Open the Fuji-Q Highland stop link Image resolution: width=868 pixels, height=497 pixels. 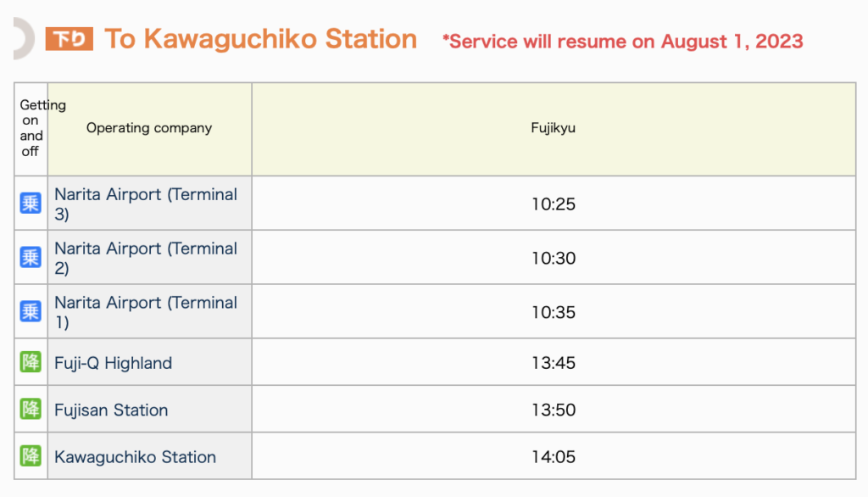coord(113,363)
